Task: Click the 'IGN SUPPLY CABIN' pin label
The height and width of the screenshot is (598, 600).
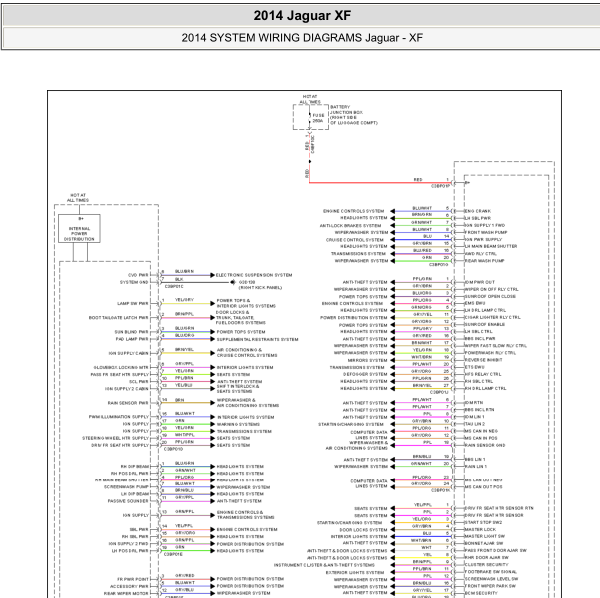Action: (x=128, y=353)
